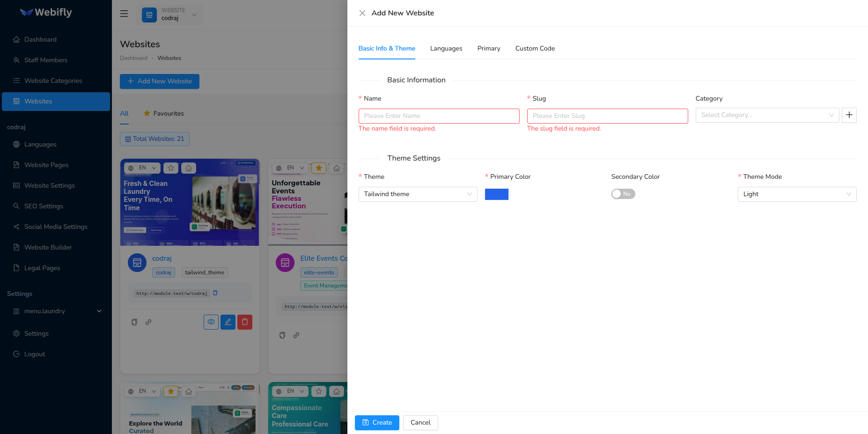Click the Cancel button
Screen dimensions: 868x434
pyautogui.click(x=420, y=423)
